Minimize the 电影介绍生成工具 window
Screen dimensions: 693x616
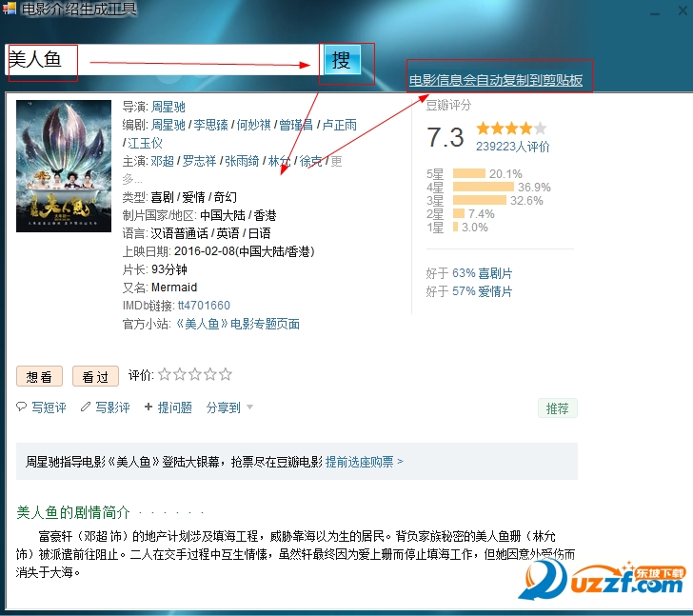[655, 13]
